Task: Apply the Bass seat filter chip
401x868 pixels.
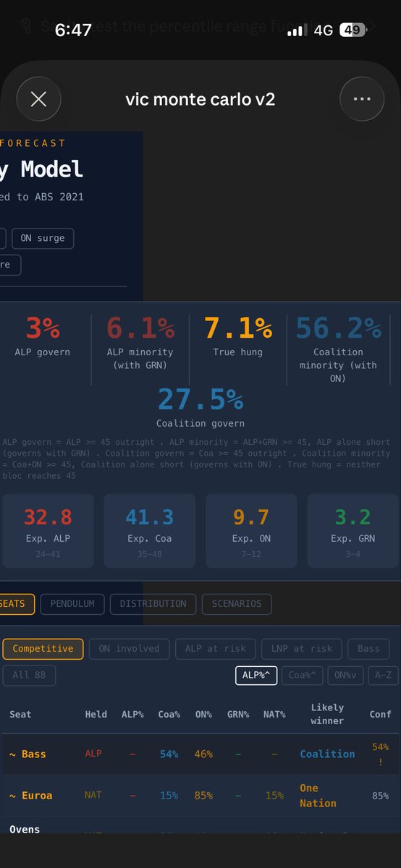Action: (368, 649)
